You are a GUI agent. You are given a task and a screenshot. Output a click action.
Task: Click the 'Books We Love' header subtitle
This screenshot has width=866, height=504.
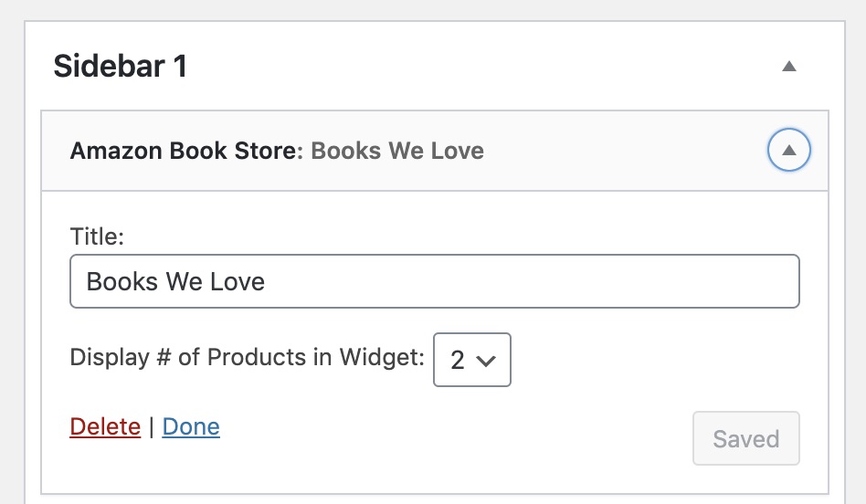[397, 151]
